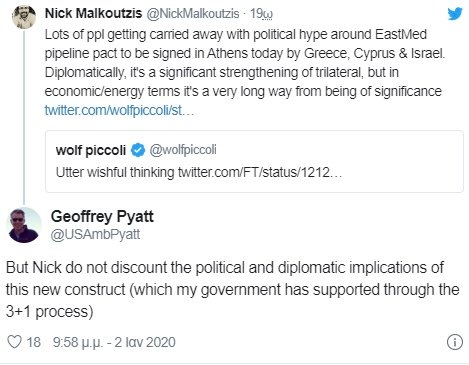This screenshot has height=365, width=469.
Task: Open the quoted wolf piccoli tweet card
Action: (254, 162)
